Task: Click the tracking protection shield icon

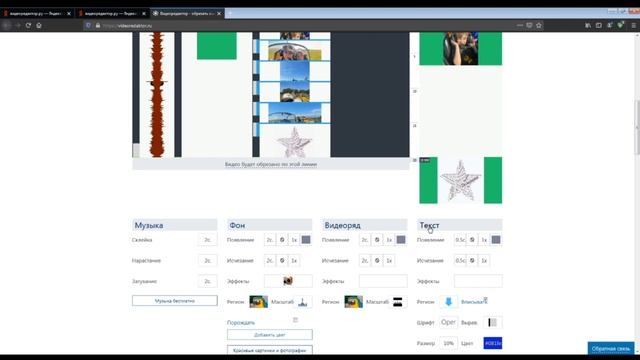Action: pyautogui.click(x=88, y=25)
